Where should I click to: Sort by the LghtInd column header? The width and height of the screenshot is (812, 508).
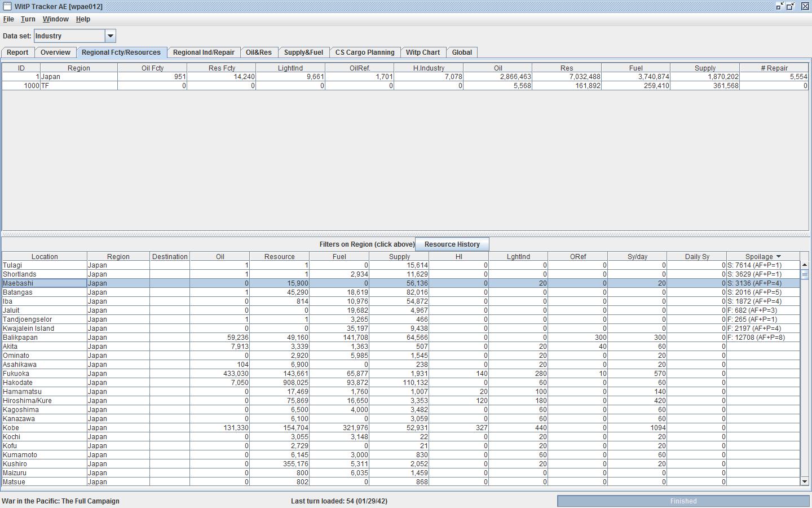click(518, 256)
